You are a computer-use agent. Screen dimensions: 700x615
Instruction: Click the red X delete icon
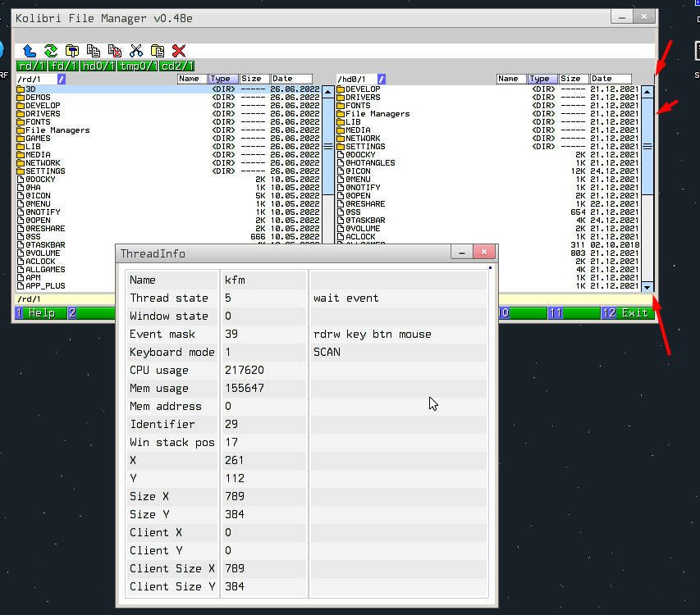[x=179, y=51]
